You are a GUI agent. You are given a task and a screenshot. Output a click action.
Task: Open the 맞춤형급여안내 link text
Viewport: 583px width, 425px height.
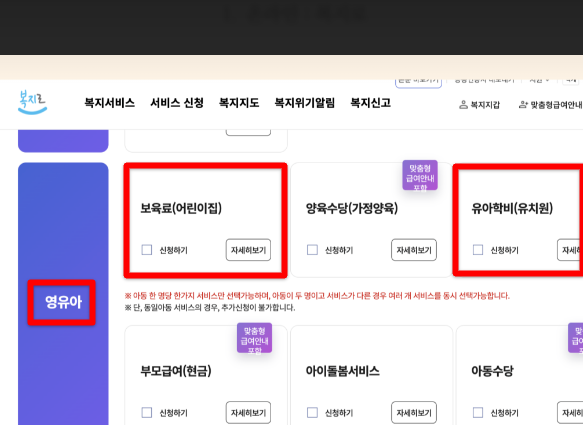point(557,105)
